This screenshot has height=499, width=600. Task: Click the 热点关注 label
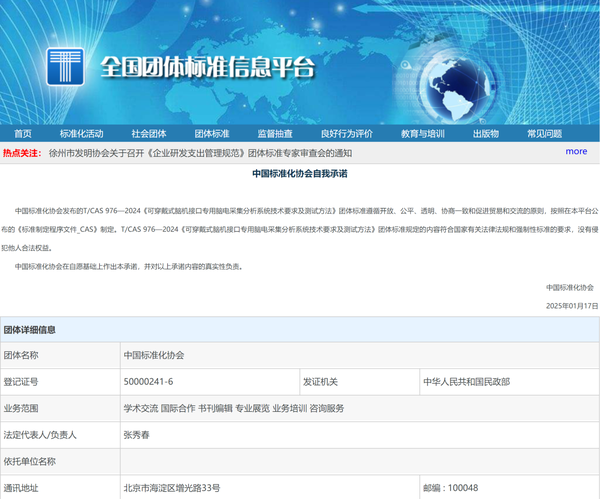22,153
